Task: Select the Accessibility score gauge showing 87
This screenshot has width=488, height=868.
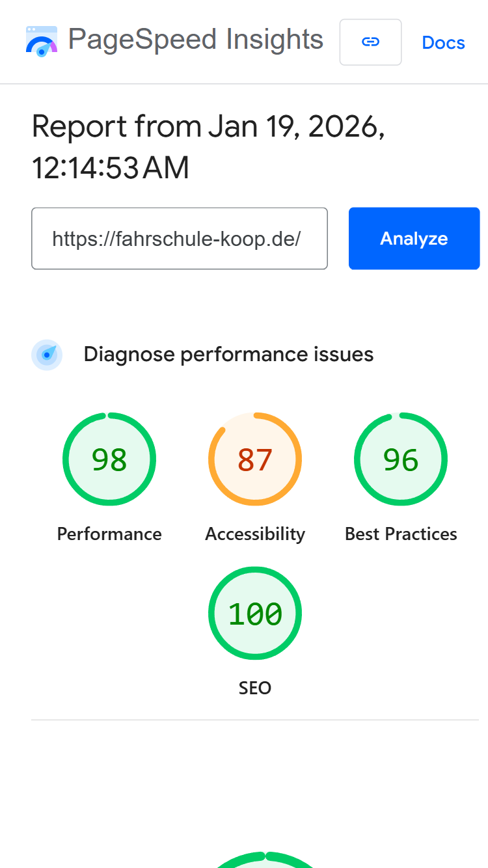Action: point(254,459)
